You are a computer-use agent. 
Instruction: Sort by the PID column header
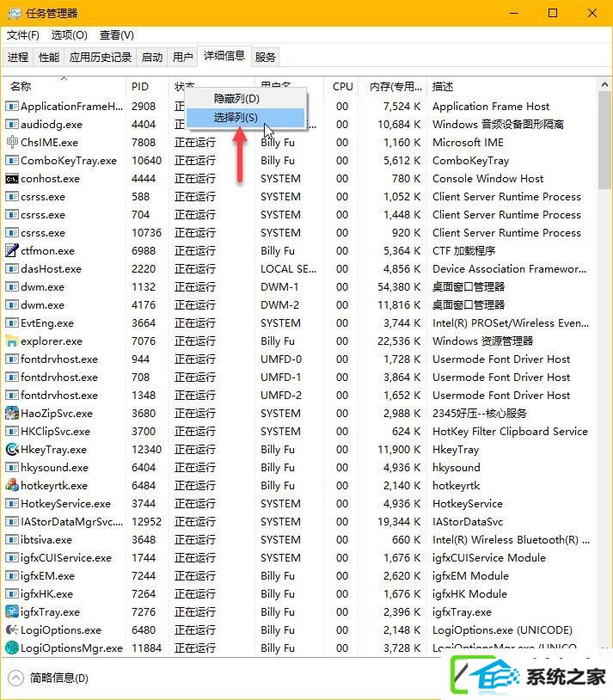point(147,86)
